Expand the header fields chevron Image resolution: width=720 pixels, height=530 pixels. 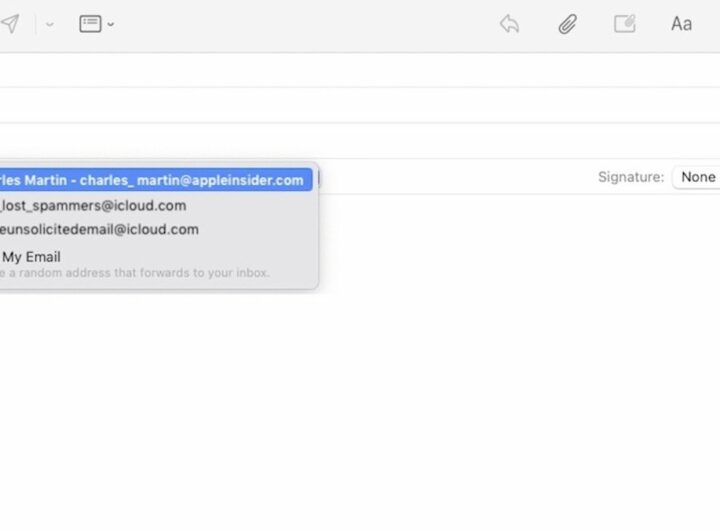point(110,24)
